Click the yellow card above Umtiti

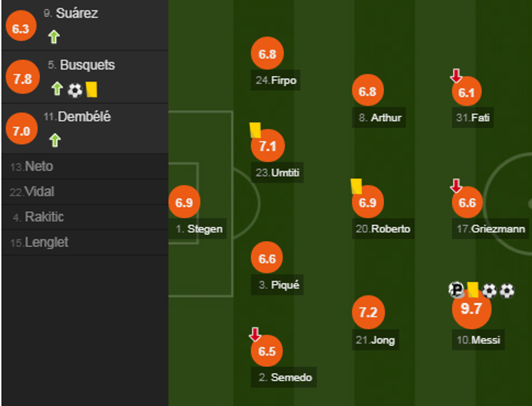pyautogui.click(x=255, y=130)
